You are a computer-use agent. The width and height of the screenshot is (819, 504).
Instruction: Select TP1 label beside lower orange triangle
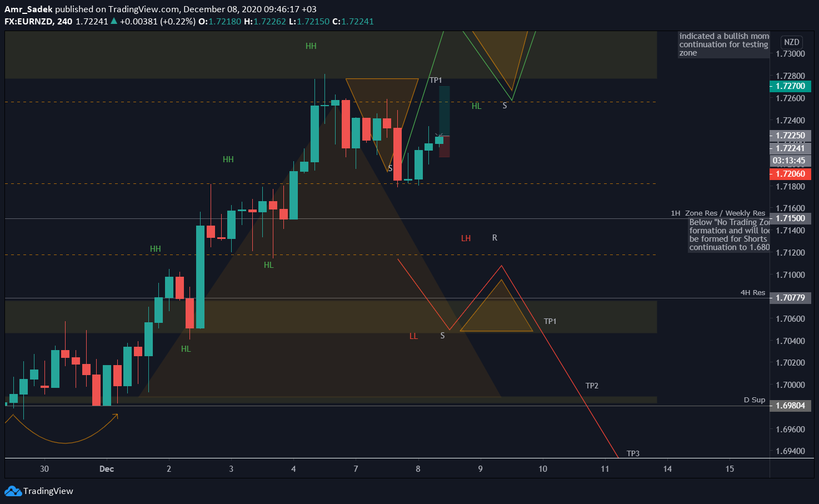[x=550, y=321]
